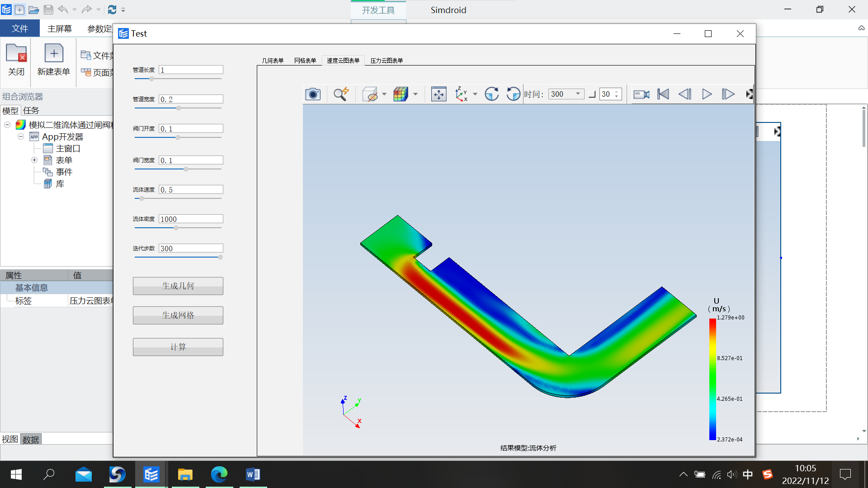Click the 关闭 close ribbon button
This screenshot has height=488, width=868.
[x=16, y=60]
